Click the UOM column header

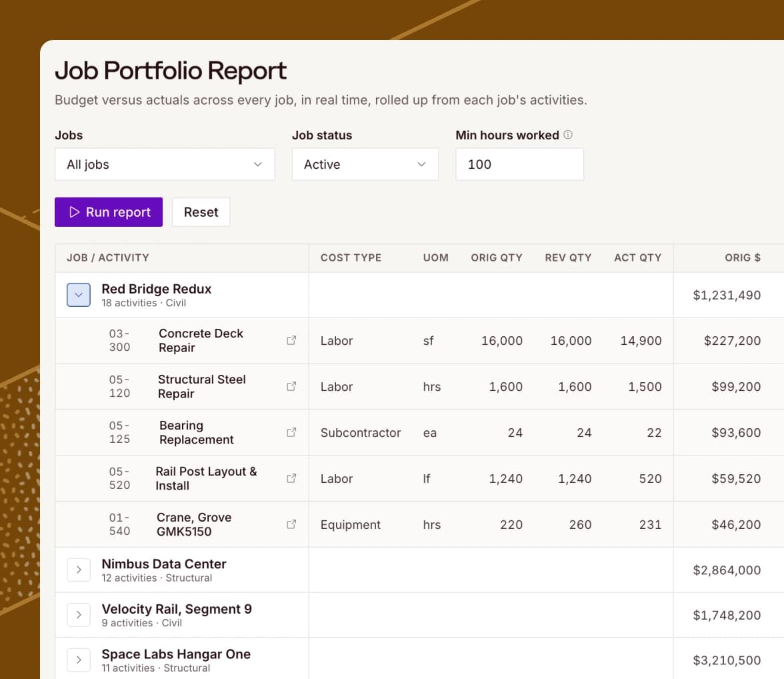click(435, 257)
